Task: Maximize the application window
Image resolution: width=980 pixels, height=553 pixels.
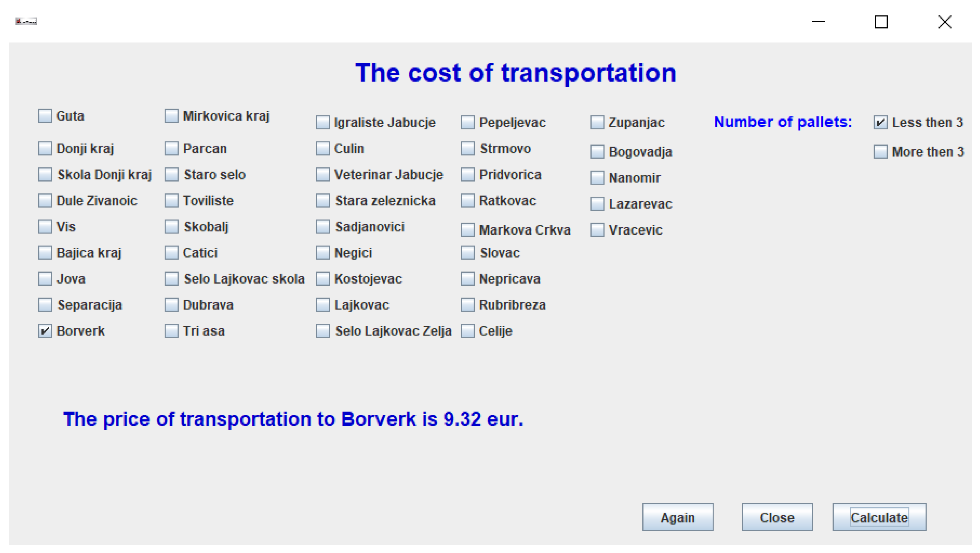Action: pos(881,22)
